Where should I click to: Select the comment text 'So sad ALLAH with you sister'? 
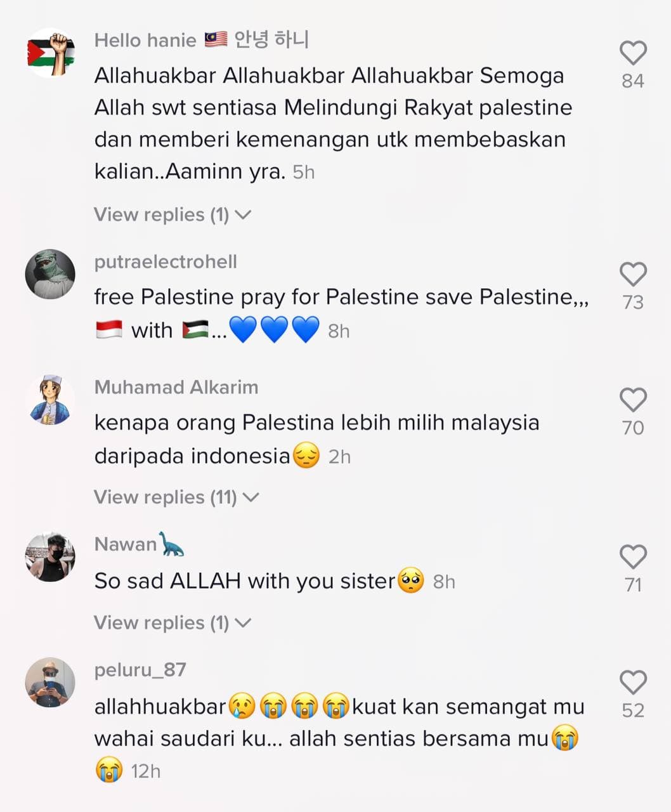[x=245, y=581]
